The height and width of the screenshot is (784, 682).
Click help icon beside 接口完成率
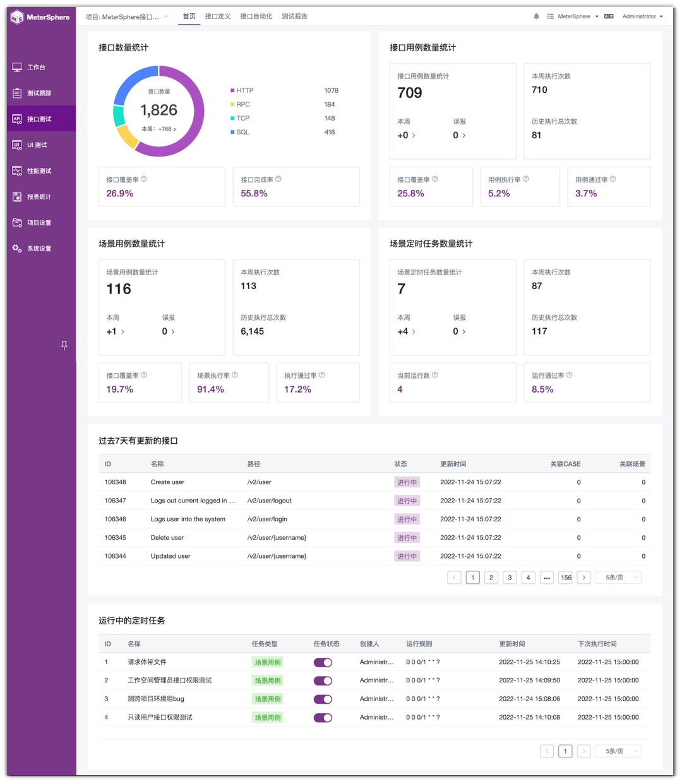click(278, 179)
